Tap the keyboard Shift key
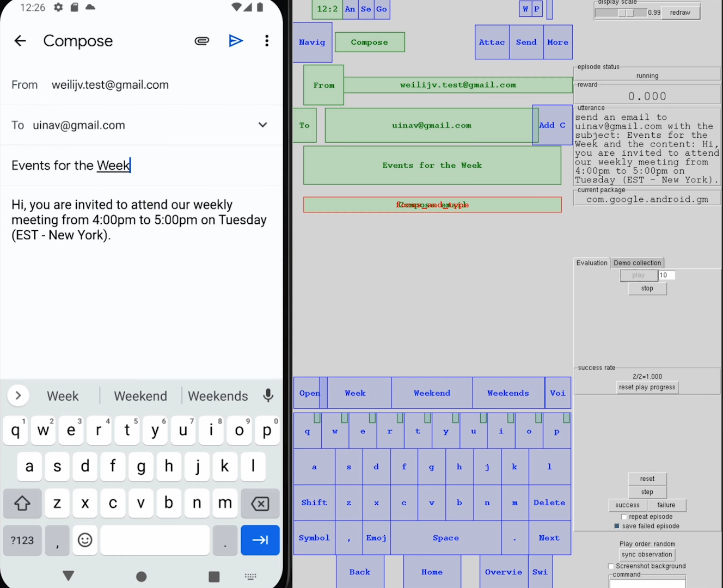This screenshot has width=723, height=588. 22,503
